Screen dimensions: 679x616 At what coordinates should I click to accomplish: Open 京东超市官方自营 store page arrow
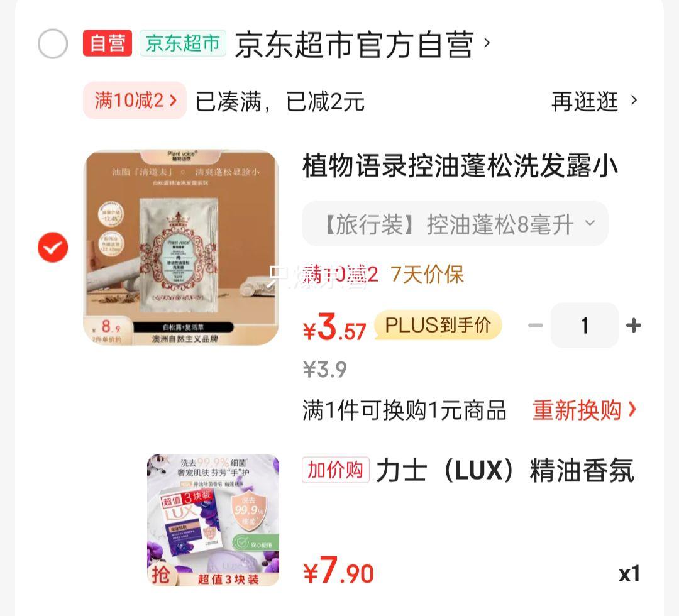(487, 43)
